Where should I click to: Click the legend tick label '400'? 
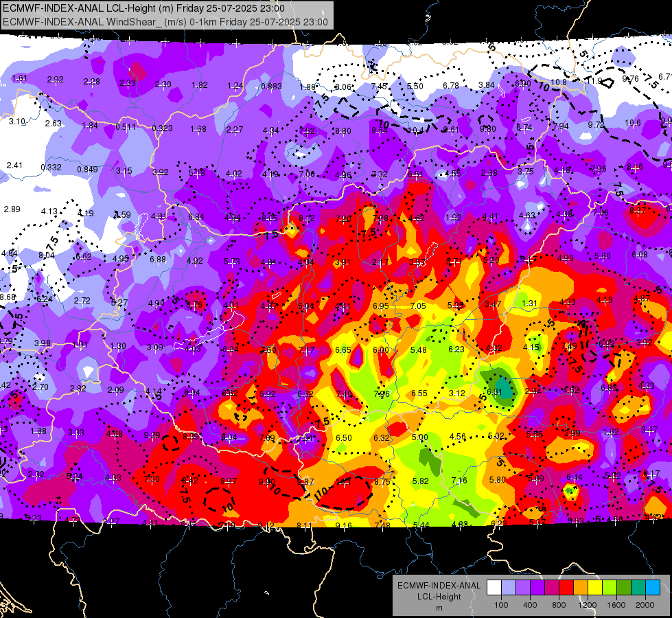pos(530,605)
